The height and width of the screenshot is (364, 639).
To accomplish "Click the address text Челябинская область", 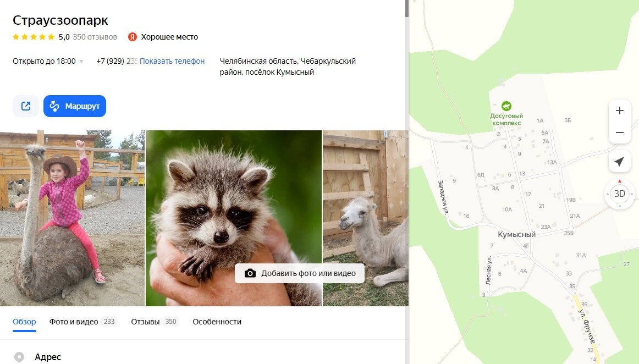I will (x=288, y=67).
